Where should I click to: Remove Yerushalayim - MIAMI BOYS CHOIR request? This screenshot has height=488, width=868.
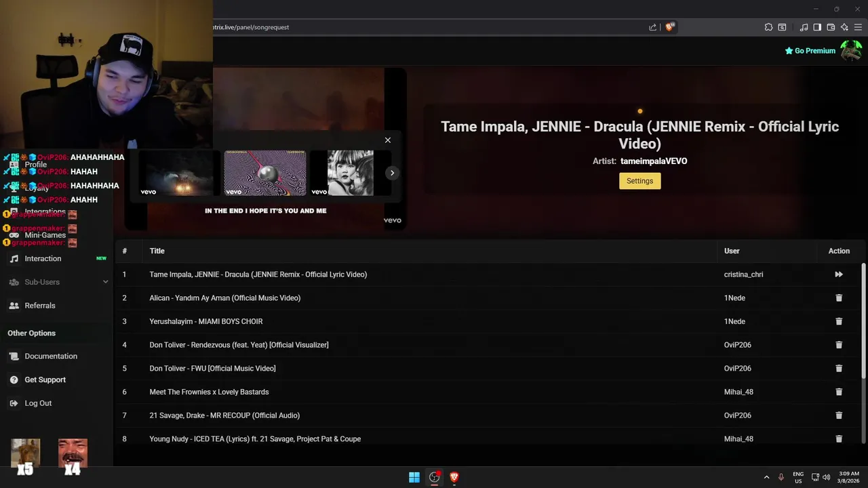point(839,321)
